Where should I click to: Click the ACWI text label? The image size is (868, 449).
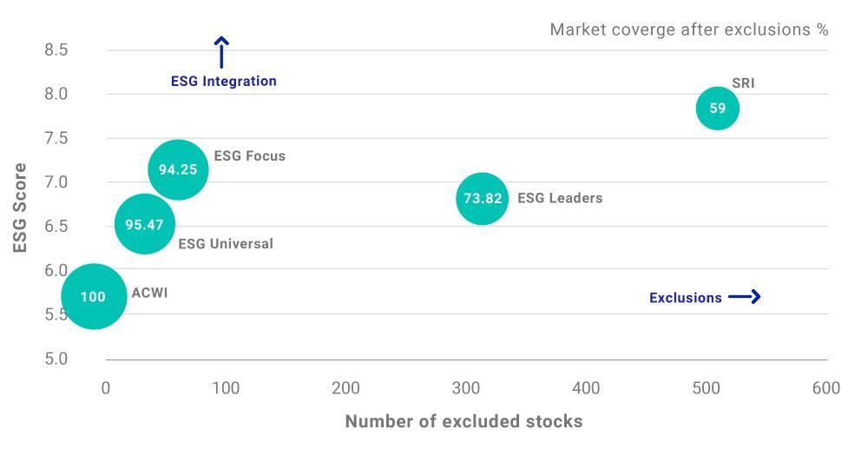pos(149,293)
